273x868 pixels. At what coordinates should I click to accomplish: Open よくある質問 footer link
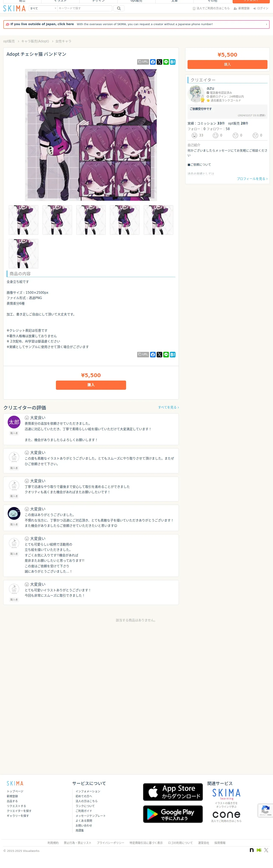pos(84,821)
